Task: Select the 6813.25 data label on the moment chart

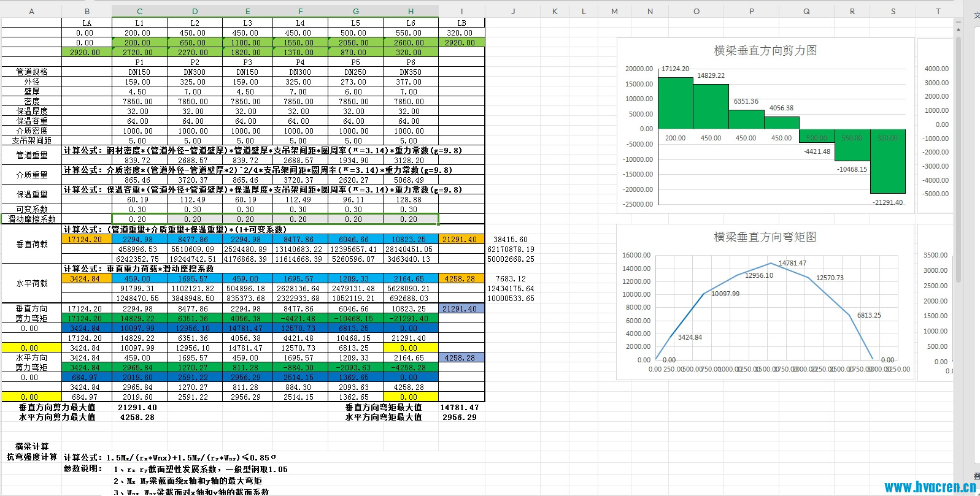Action: point(868,315)
